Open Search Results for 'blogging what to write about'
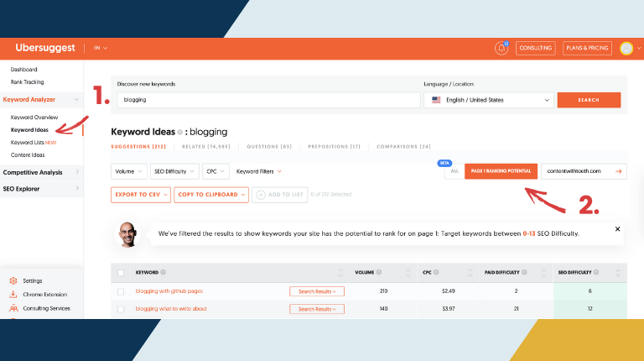The height and width of the screenshot is (361, 644). (x=317, y=309)
